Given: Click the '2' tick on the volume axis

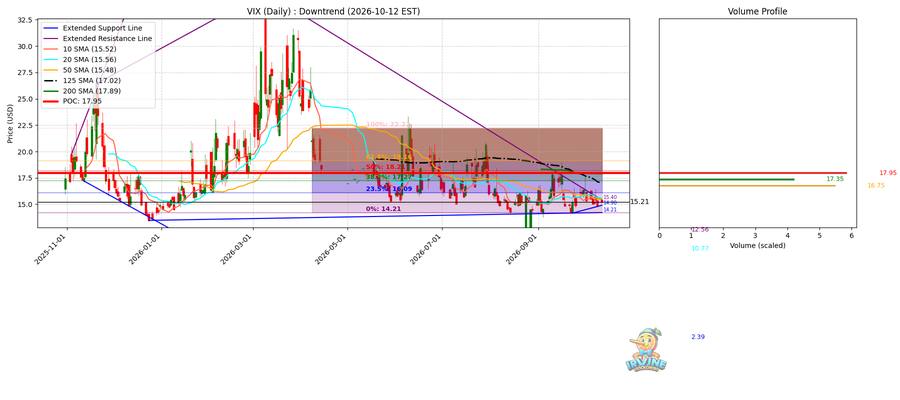Looking at the screenshot, I should [x=723, y=235].
